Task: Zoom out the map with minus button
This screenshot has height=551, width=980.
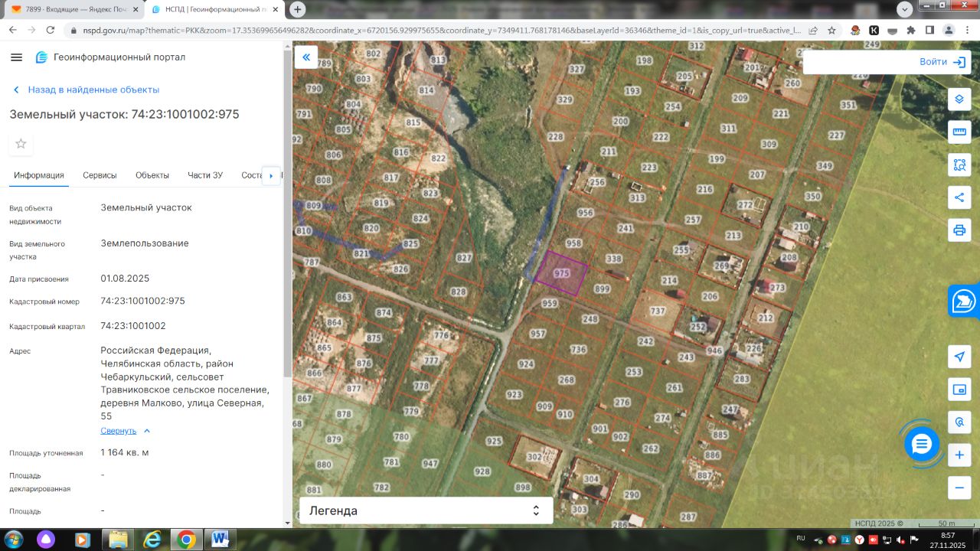Action: tap(959, 487)
